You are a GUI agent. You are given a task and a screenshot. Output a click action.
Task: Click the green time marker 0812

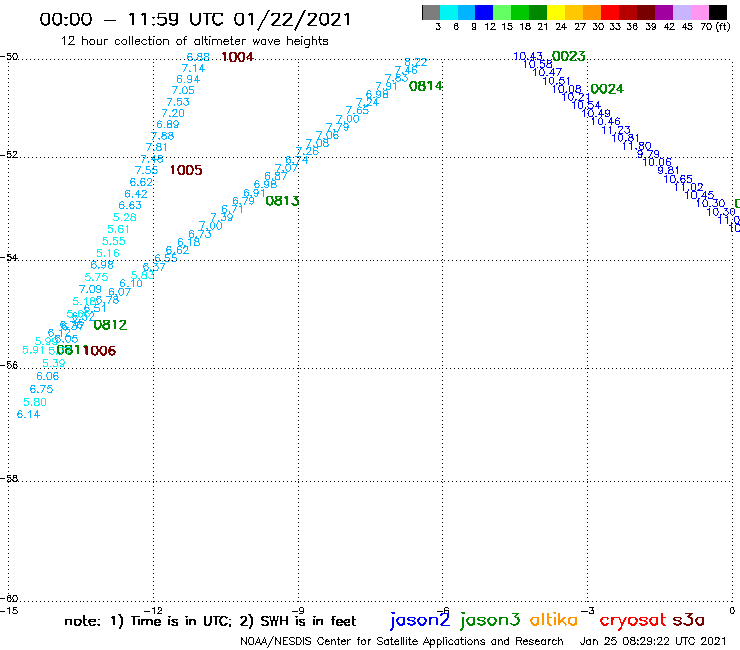(110, 325)
